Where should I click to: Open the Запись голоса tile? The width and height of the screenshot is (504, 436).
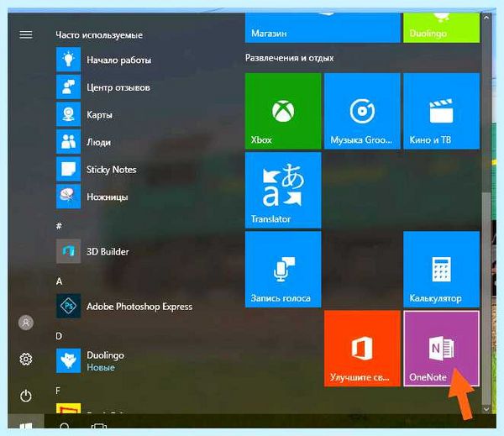283,270
